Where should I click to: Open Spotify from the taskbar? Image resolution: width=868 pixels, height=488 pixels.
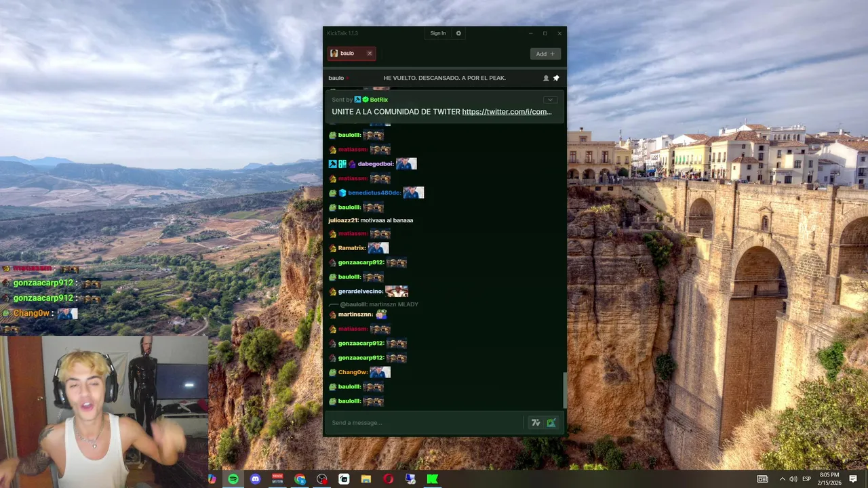[233, 479]
